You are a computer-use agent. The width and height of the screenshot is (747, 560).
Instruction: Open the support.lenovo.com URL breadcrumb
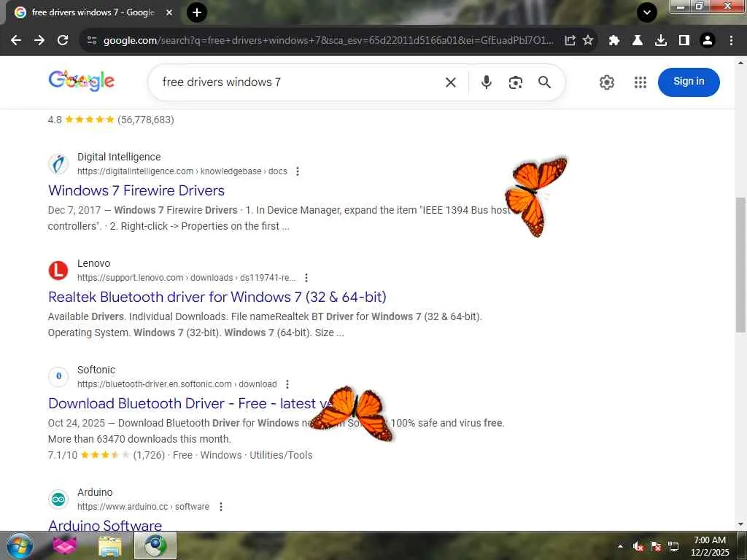(x=186, y=278)
